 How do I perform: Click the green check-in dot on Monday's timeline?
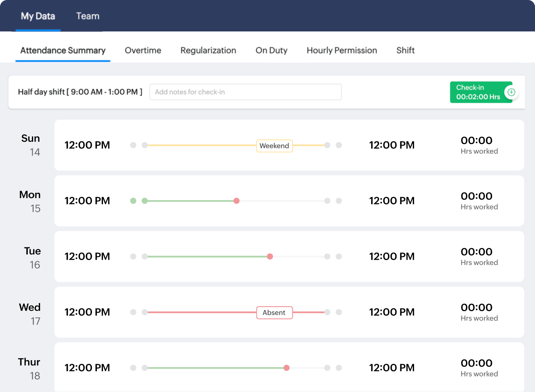click(145, 200)
